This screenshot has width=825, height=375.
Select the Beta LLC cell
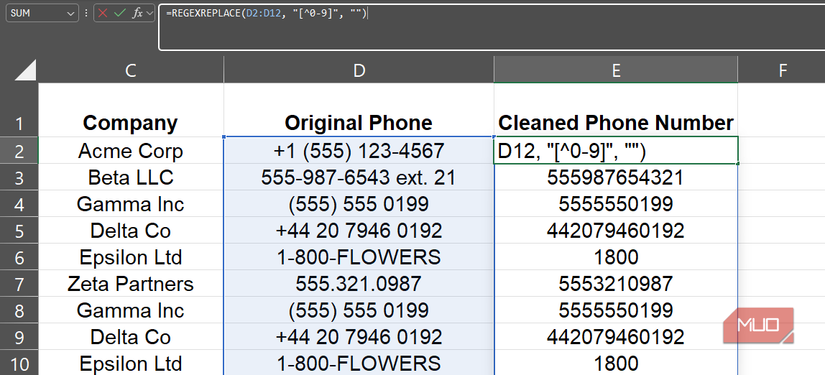pyautogui.click(x=131, y=177)
